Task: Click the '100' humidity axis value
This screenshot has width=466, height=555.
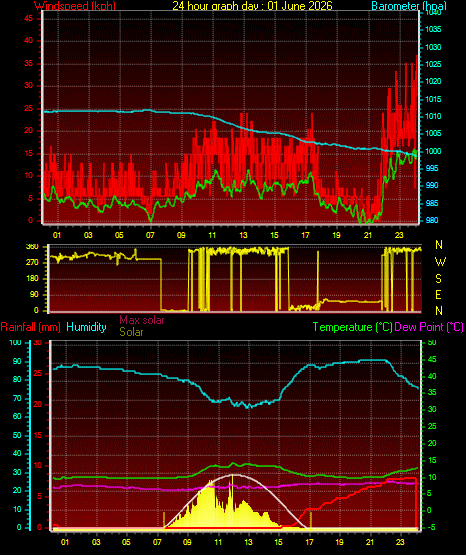Action: click(15, 342)
